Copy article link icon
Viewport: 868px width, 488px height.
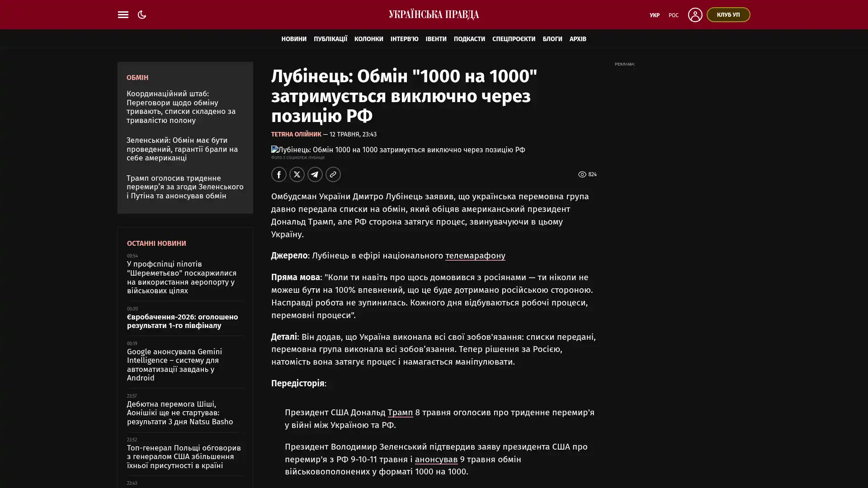(333, 174)
